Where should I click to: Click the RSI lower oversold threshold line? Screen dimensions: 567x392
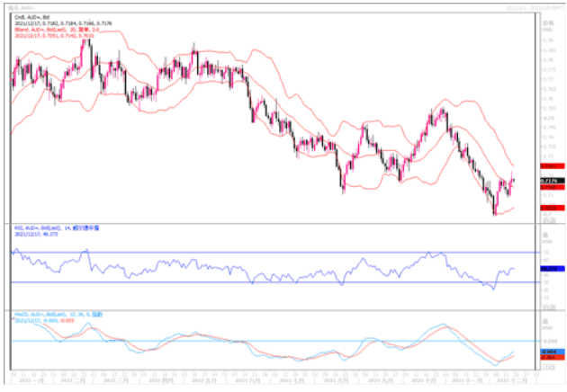270,282
